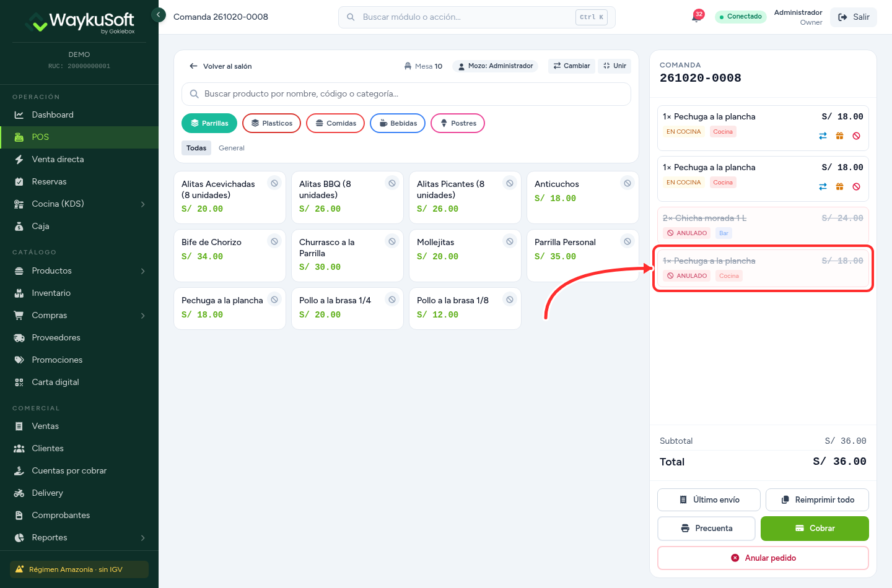The height and width of the screenshot is (588, 892).
Task: Open the notifications bell with 32 badge
Action: coord(696,17)
